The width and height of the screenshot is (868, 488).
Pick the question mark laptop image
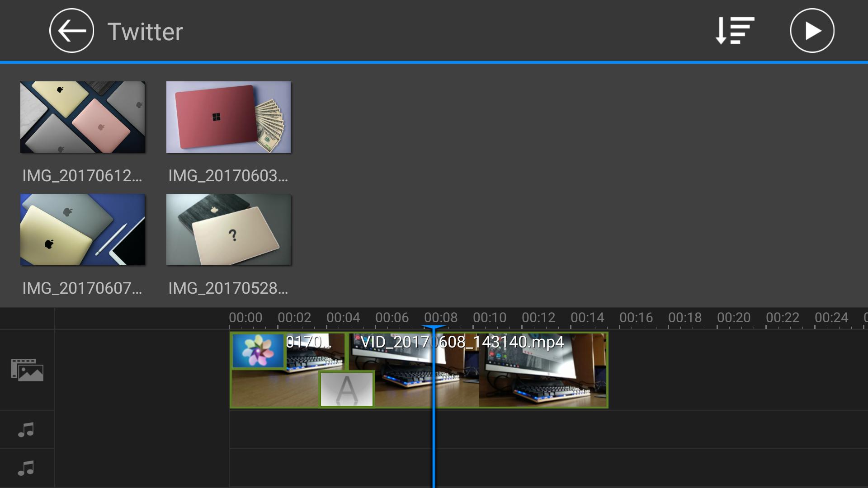[228, 230]
